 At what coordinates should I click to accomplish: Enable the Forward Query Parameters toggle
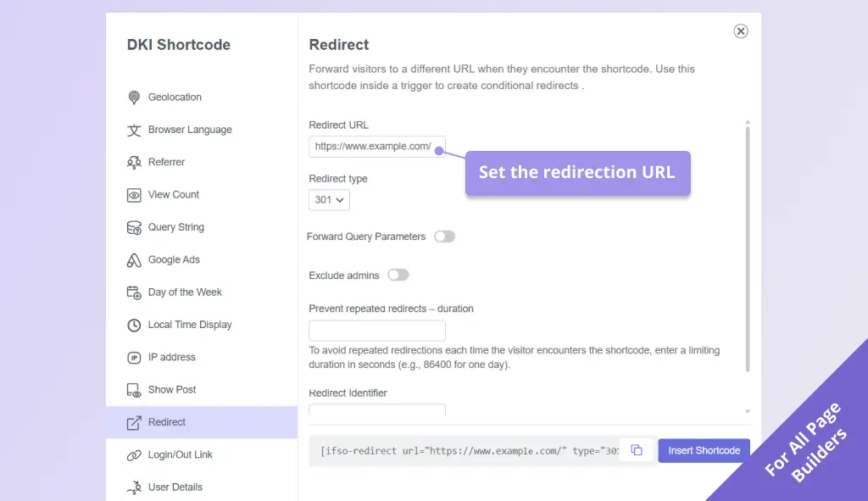[x=444, y=237]
